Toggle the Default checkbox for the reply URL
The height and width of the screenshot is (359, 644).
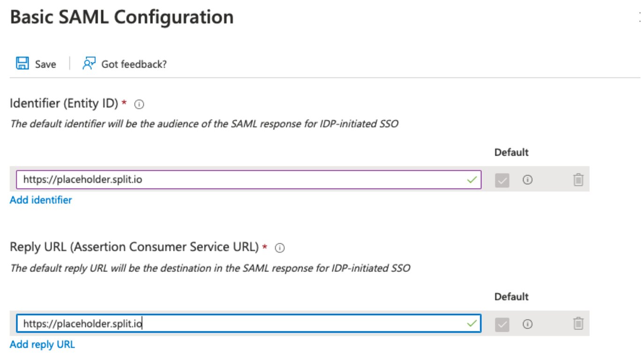(502, 324)
